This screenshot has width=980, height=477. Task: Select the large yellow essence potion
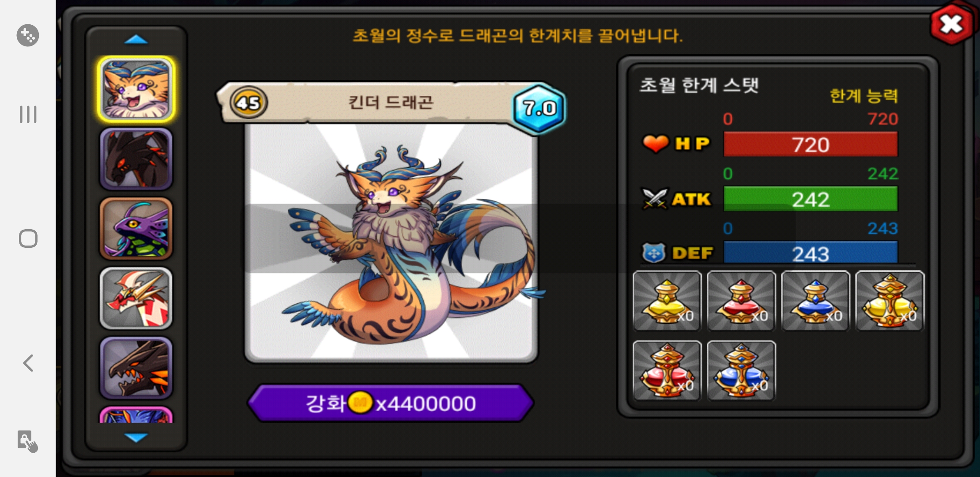click(890, 301)
